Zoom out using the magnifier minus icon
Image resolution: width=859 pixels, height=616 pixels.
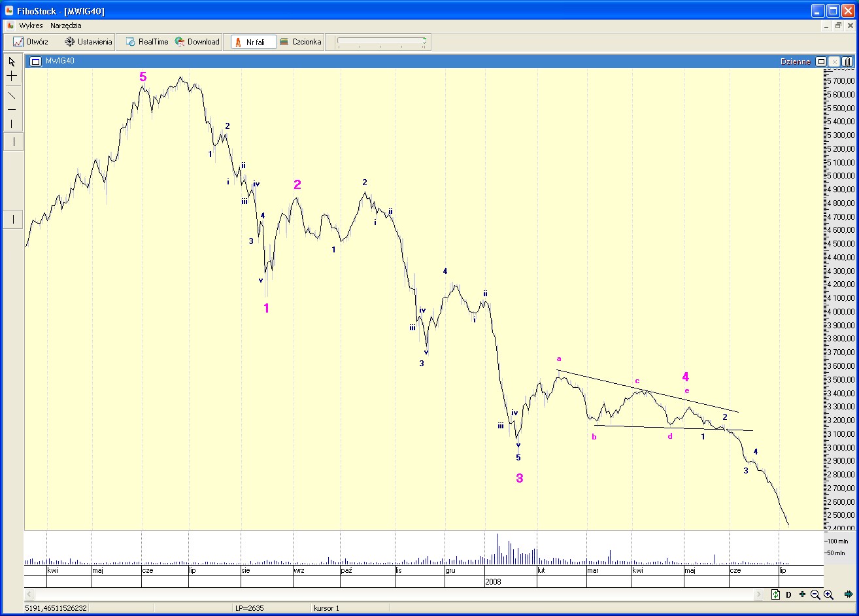pos(815,594)
